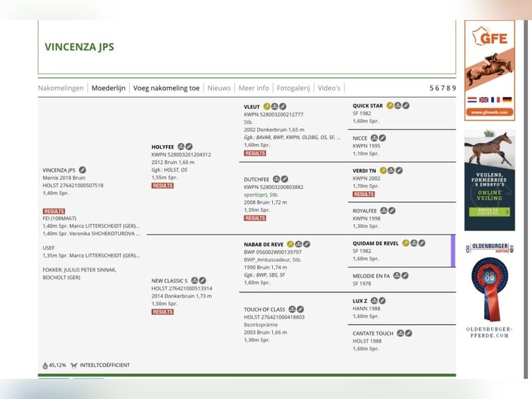Click the purple color bar beside QUIDAM DE REVEL
This screenshot has height=399, width=532.
pyautogui.click(x=453, y=251)
